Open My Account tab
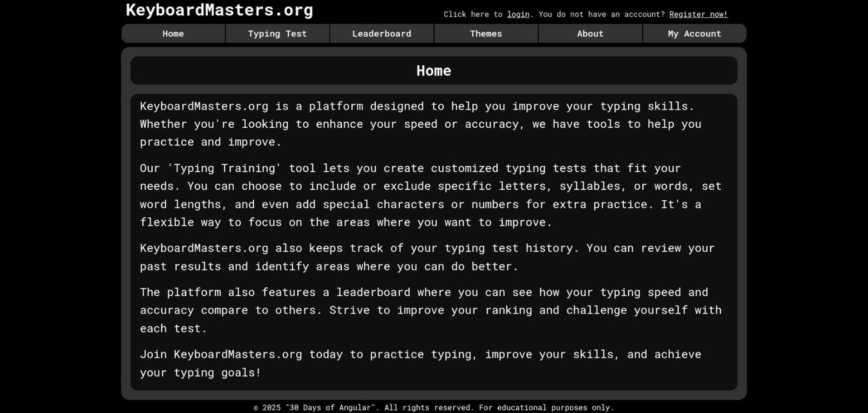Viewport: 868px width, 413px height. coord(695,34)
